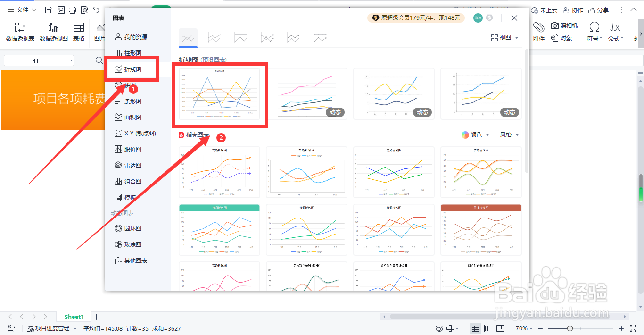The width and height of the screenshot is (644, 335).
Task: Click the 附件 attachment icon
Action: pyautogui.click(x=539, y=32)
